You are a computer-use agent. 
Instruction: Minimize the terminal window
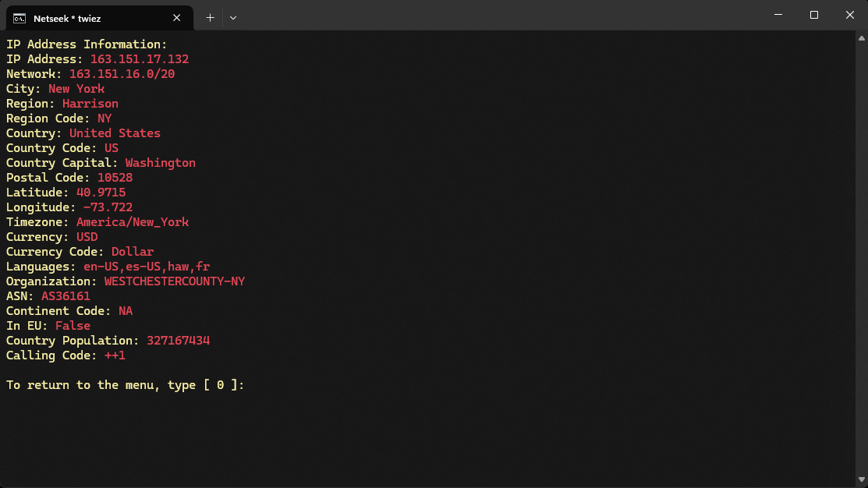point(778,15)
